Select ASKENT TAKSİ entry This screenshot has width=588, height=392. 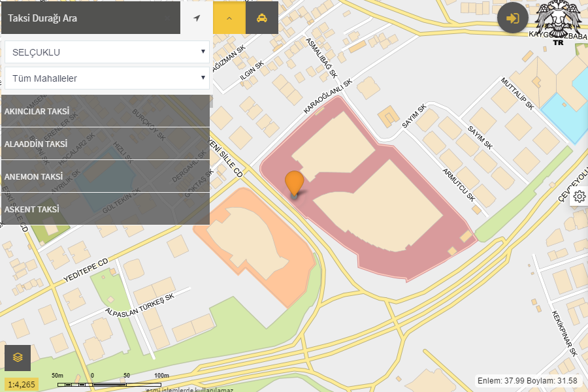click(105, 209)
